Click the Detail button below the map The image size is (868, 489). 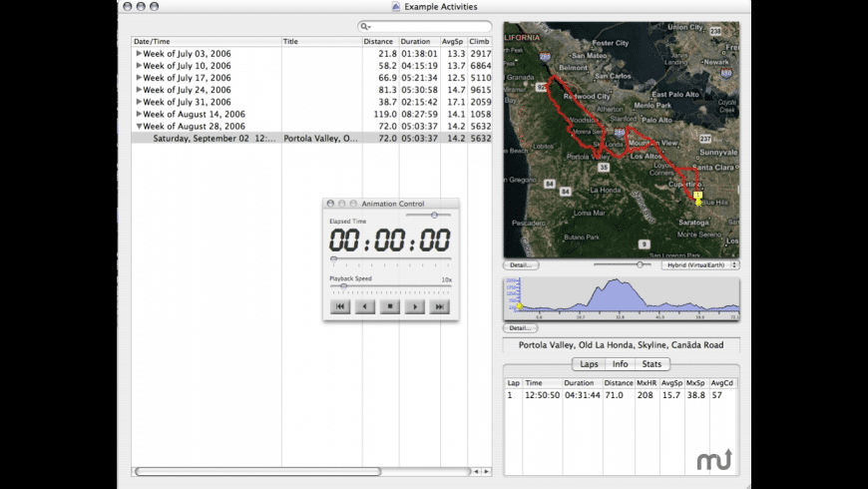tap(521, 265)
